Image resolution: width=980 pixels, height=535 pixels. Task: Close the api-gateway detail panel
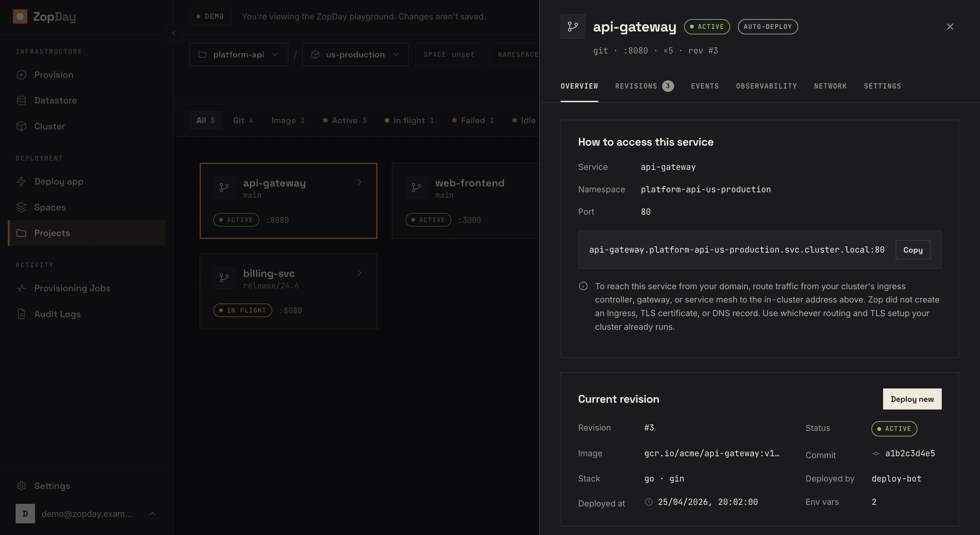950,27
